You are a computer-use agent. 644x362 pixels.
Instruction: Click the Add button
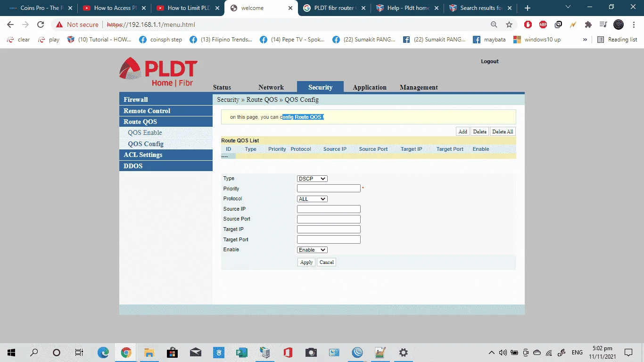pyautogui.click(x=463, y=132)
